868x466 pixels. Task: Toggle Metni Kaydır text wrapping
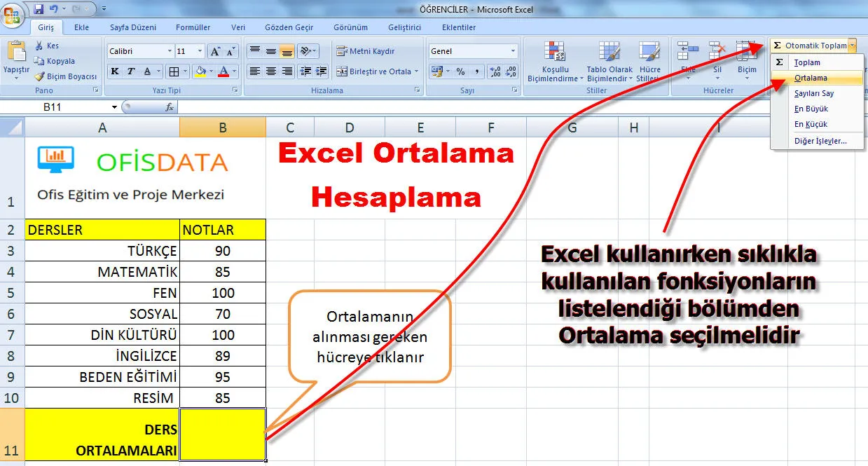[366, 51]
